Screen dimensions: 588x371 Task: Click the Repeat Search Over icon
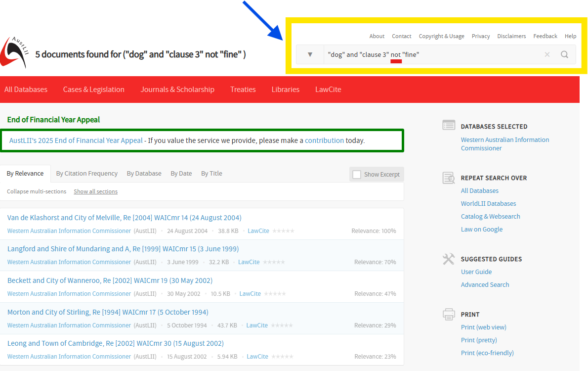[449, 178]
